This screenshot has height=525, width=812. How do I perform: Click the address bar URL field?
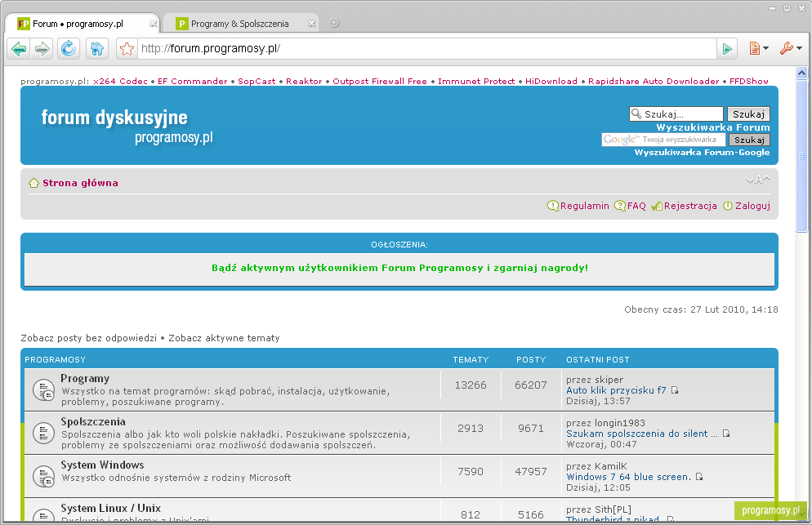[x=428, y=49]
